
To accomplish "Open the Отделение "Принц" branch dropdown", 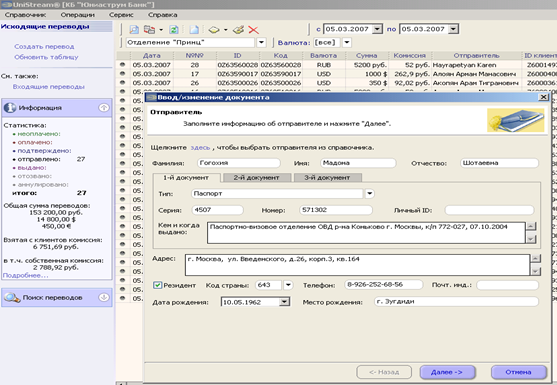I will pos(261,43).
